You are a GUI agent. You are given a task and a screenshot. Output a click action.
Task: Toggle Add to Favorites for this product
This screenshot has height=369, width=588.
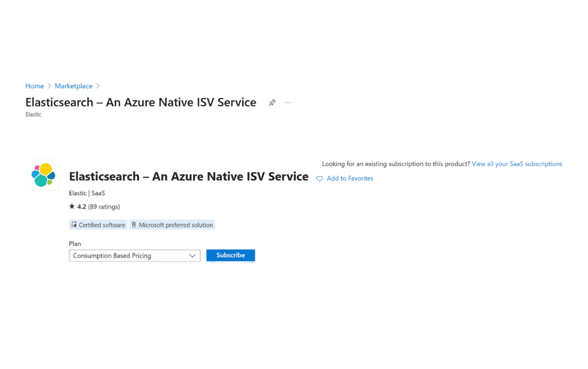point(350,178)
